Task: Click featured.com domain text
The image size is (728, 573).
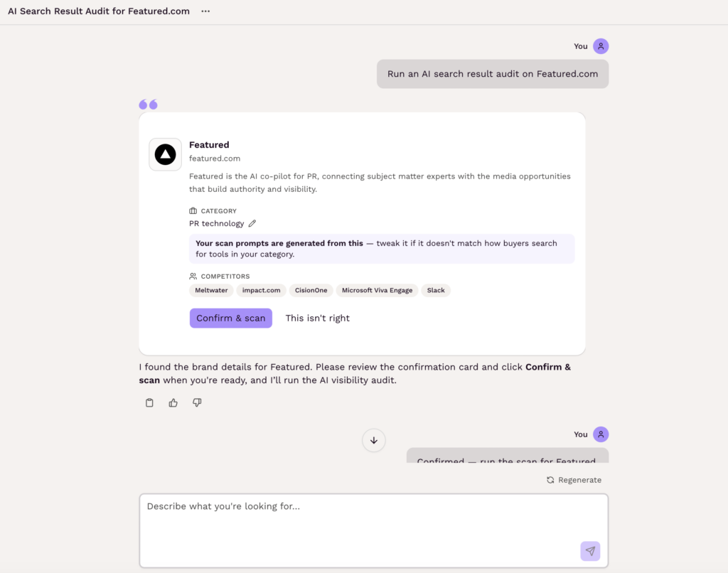Action: click(215, 159)
